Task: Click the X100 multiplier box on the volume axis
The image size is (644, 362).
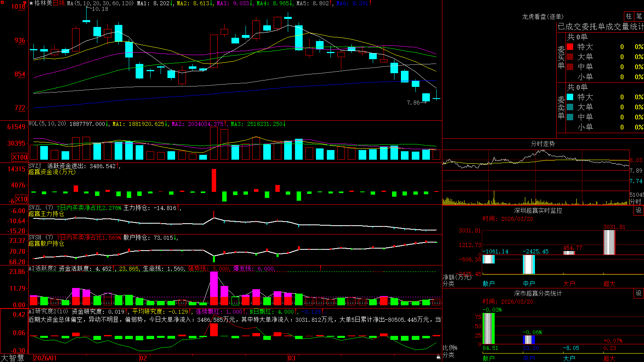Action: [19, 157]
